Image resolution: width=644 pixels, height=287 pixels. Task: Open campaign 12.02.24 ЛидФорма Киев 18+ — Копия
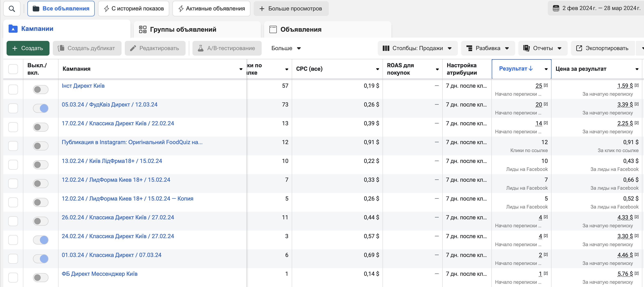(x=127, y=198)
